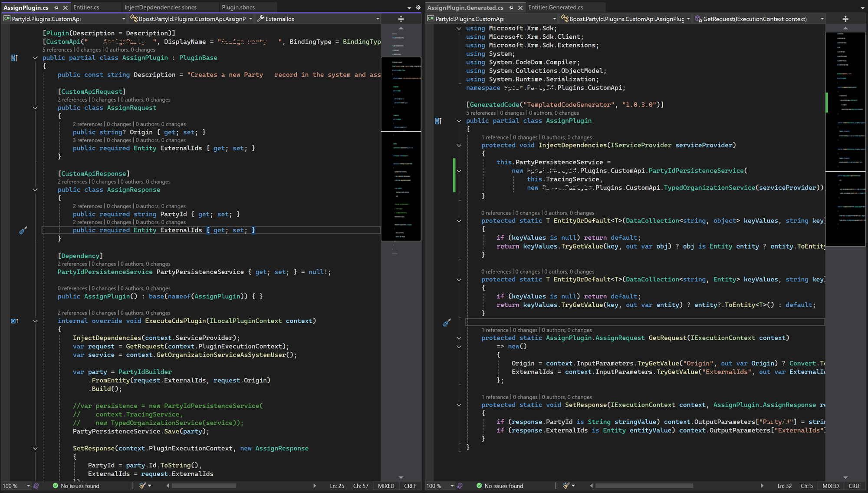868x493 pixels.
Task: Click screwdriver quick action icon in right editor
Action: tap(447, 322)
